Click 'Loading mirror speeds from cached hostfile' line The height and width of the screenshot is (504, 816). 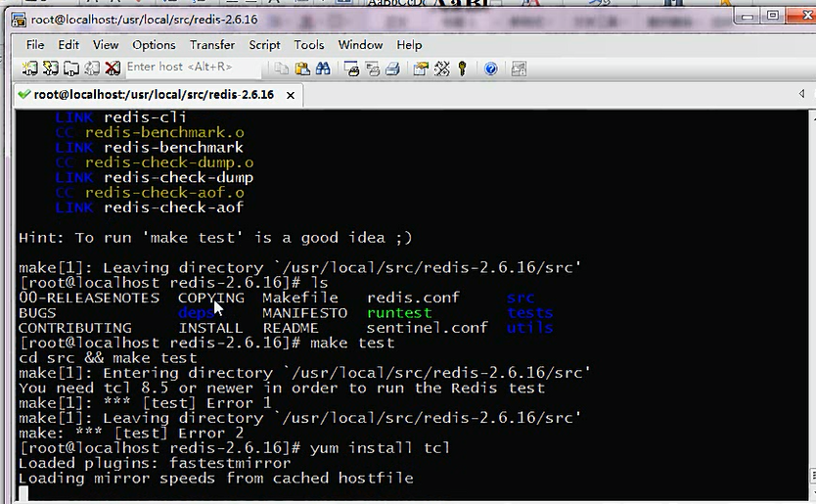pos(216,478)
